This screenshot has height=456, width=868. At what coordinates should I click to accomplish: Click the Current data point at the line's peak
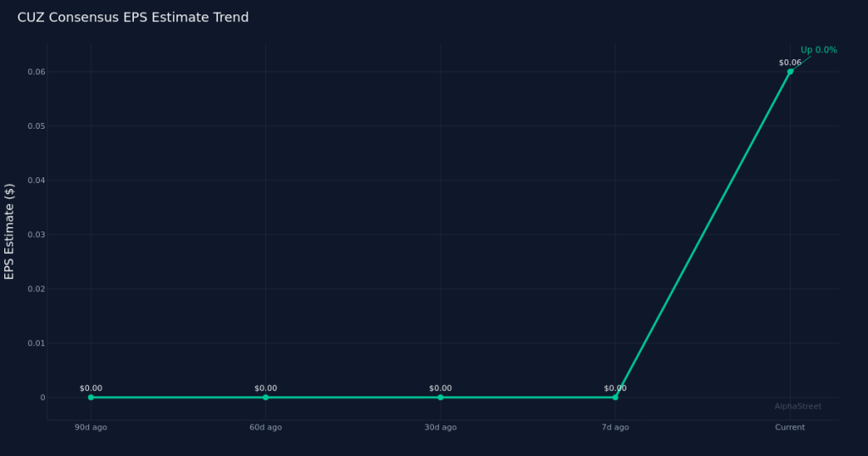coord(790,71)
